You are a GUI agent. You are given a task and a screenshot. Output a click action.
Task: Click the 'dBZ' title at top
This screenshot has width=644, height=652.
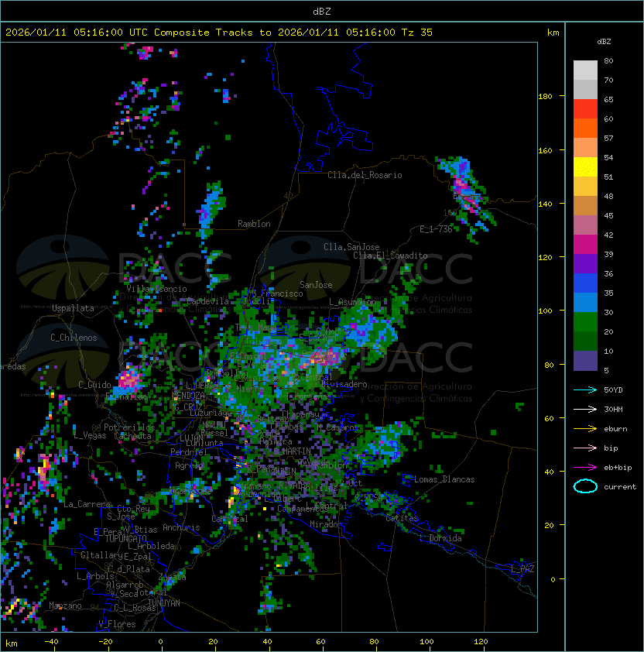[322, 11]
